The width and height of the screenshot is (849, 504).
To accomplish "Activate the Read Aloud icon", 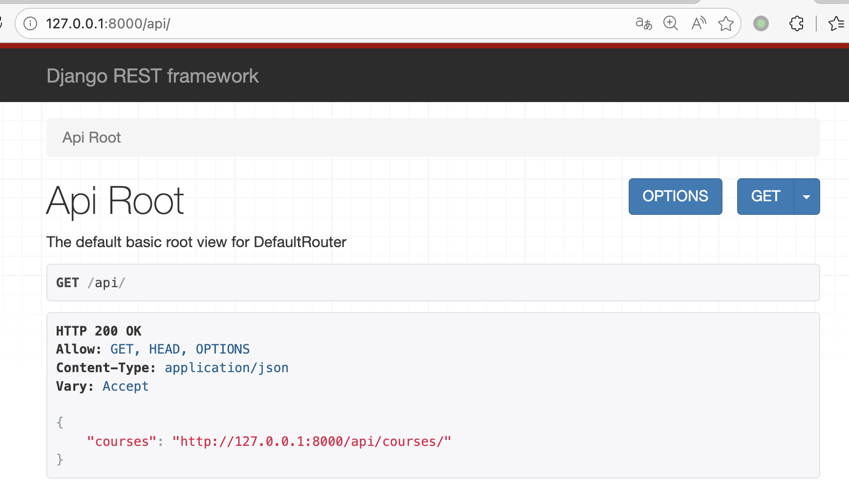I will (699, 23).
